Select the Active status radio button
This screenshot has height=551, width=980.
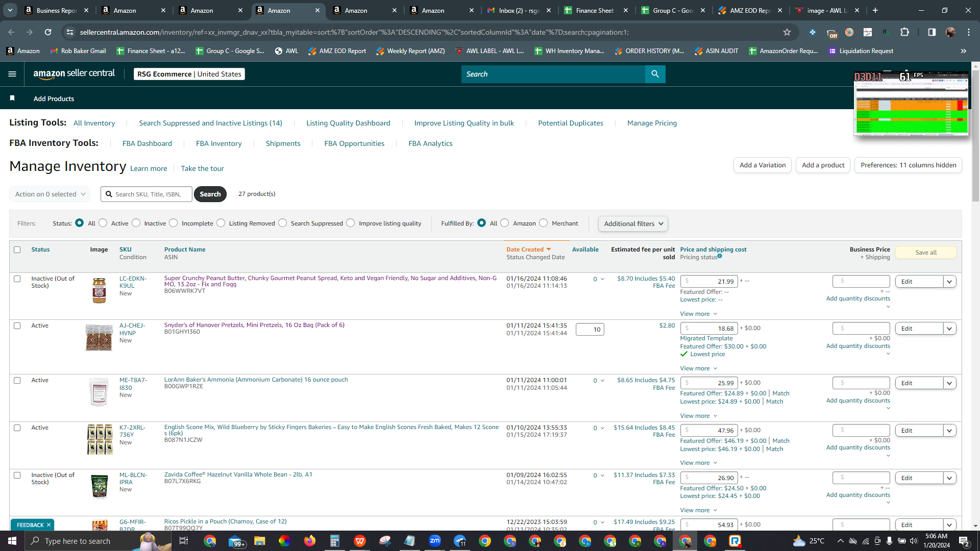point(103,223)
